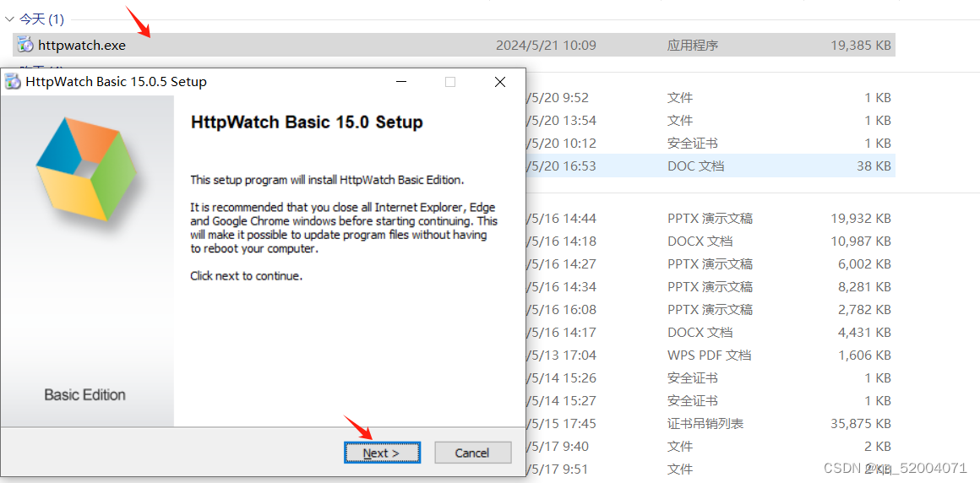Click the 安全证书 entry dated 5/14 15:26
Viewport: 980px width, 483px height.
(692, 378)
